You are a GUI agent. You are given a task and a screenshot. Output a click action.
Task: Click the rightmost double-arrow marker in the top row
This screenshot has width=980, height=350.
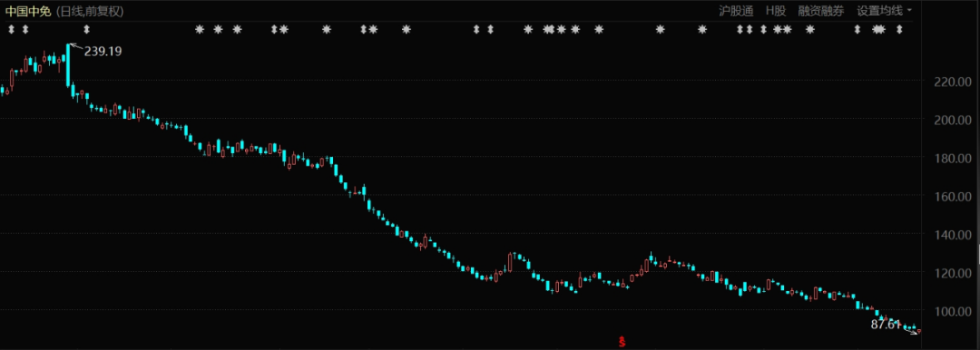pos(899,29)
